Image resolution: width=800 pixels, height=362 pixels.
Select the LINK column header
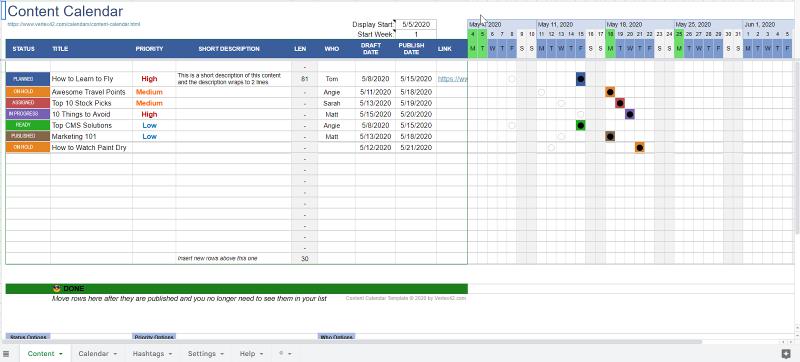pos(452,49)
